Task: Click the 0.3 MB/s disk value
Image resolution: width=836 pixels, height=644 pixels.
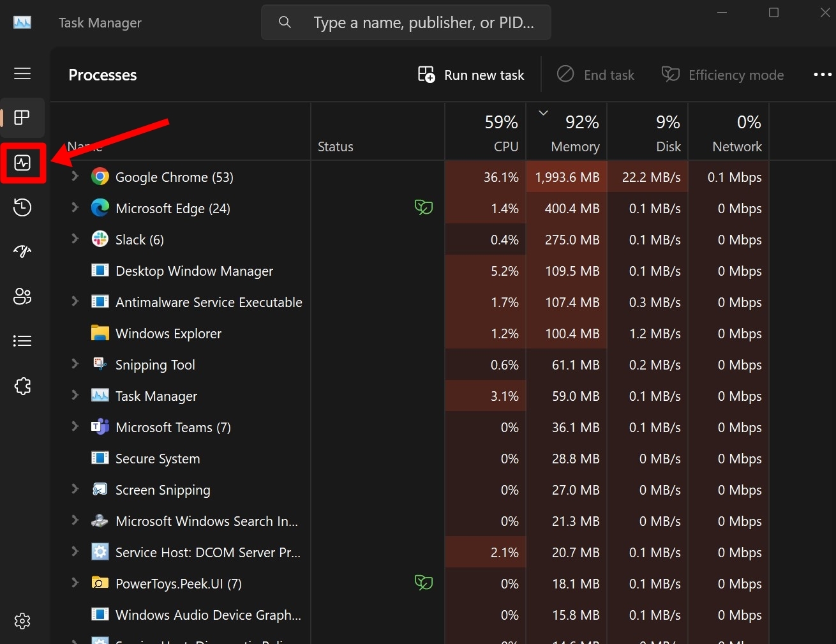Action: tap(655, 302)
